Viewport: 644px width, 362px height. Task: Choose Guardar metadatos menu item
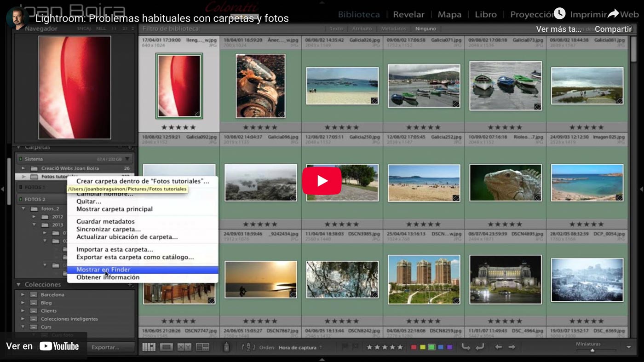tap(143, 221)
